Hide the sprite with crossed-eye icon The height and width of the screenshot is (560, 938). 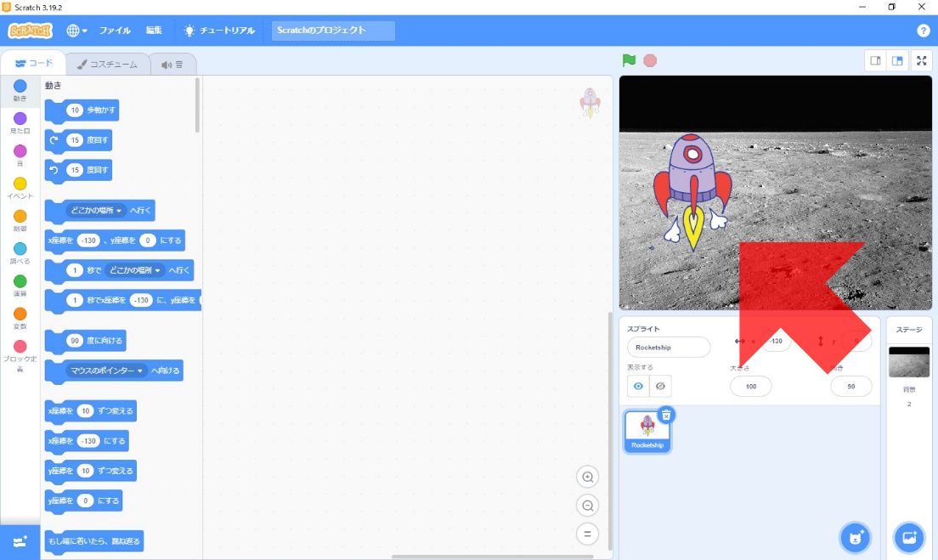click(660, 387)
